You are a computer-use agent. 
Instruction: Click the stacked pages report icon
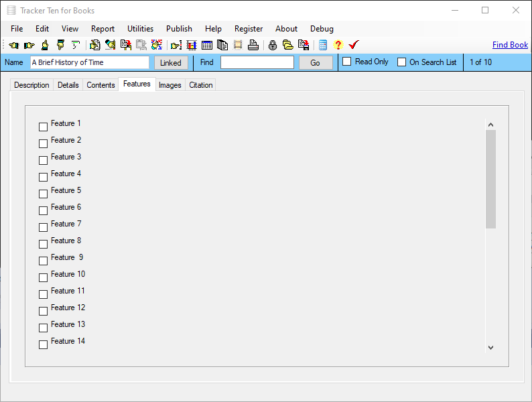pos(222,45)
